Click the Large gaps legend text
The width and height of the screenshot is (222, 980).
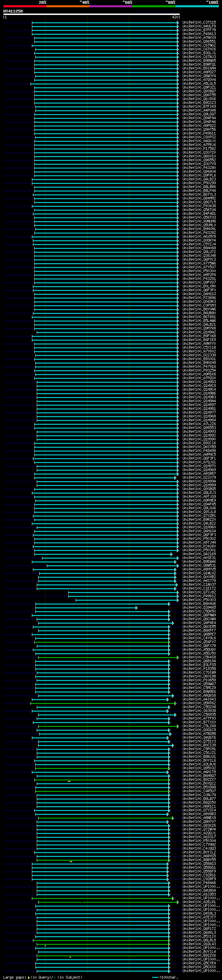point(43,977)
